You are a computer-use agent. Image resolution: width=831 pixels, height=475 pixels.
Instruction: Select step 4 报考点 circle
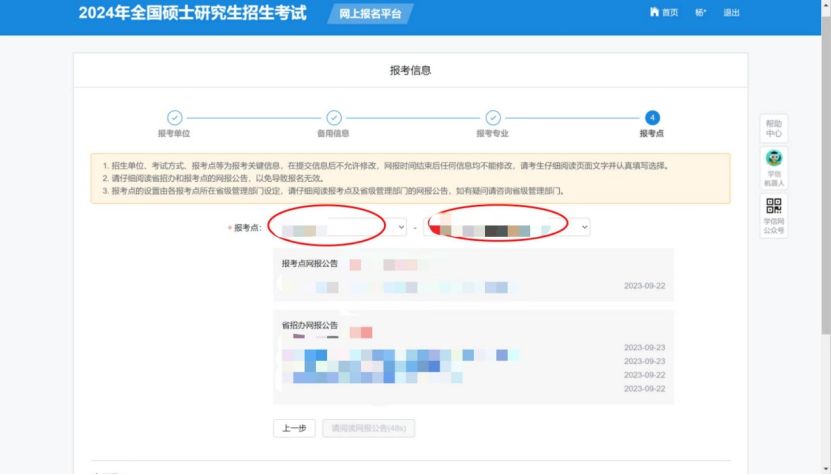pyautogui.click(x=652, y=118)
